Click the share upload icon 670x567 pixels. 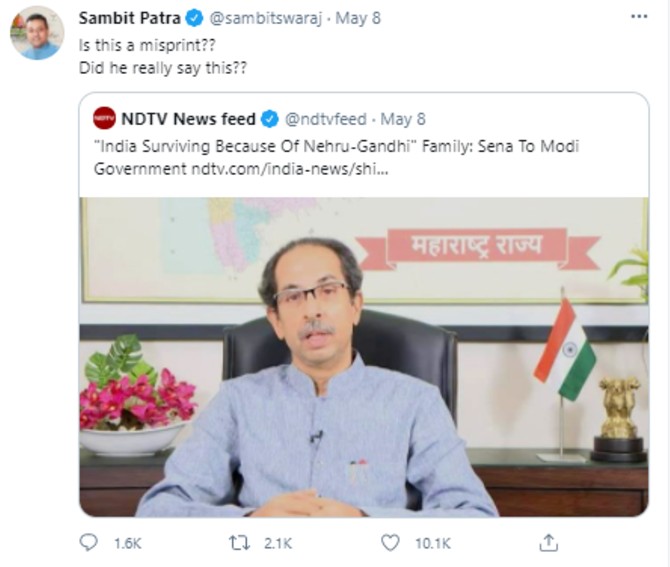tap(548, 543)
